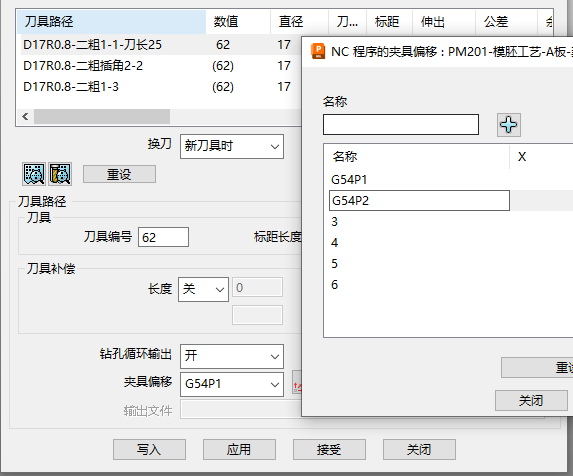Image resolution: width=573 pixels, height=476 pixels.
Task: Select offset list row 5
Action: (448, 264)
